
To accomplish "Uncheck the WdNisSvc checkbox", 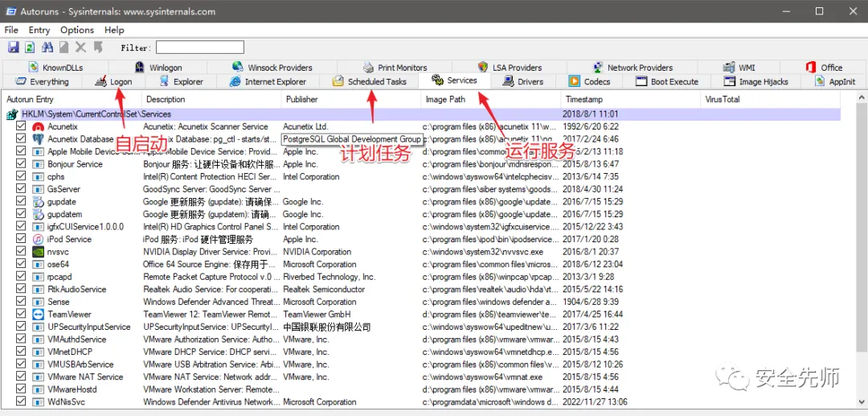I will (x=21, y=402).
